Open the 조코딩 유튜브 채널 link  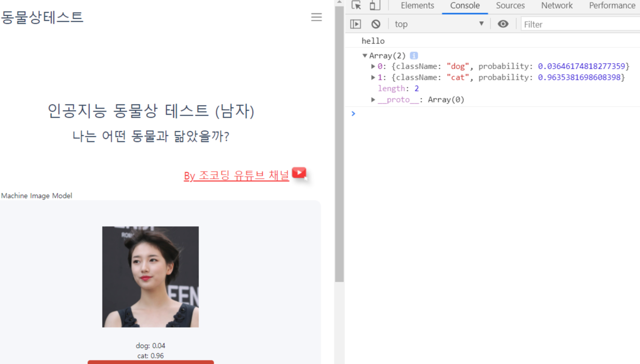(236, 175)
